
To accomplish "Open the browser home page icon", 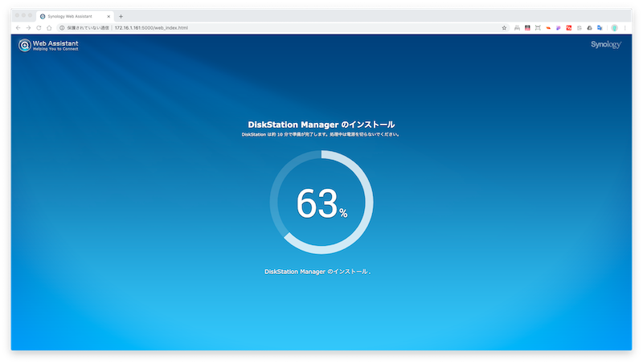I will [x=49, y=28].
